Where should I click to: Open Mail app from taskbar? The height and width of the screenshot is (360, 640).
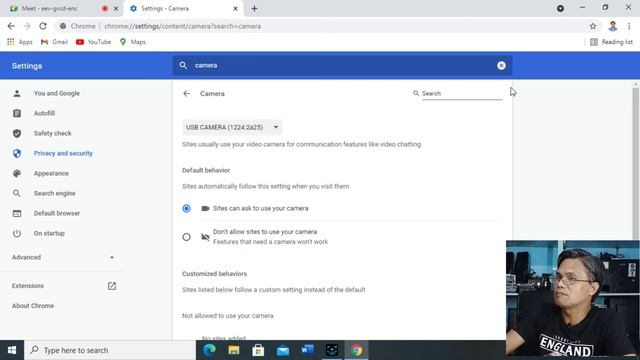pos(282,350)
